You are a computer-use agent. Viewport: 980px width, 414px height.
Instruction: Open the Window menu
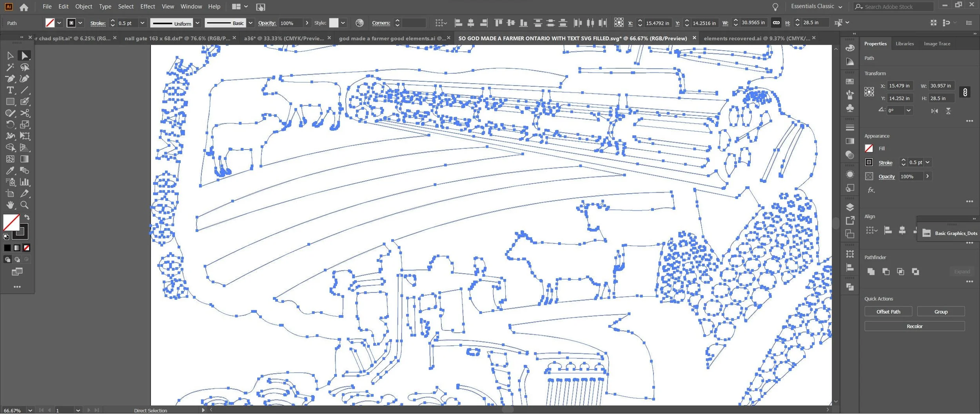tap(191, 7)
